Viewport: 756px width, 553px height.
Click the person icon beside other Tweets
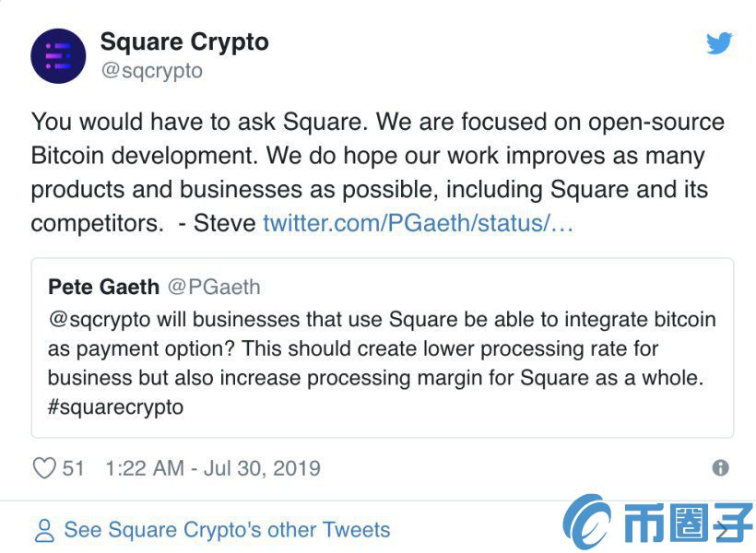pos(44,530)
